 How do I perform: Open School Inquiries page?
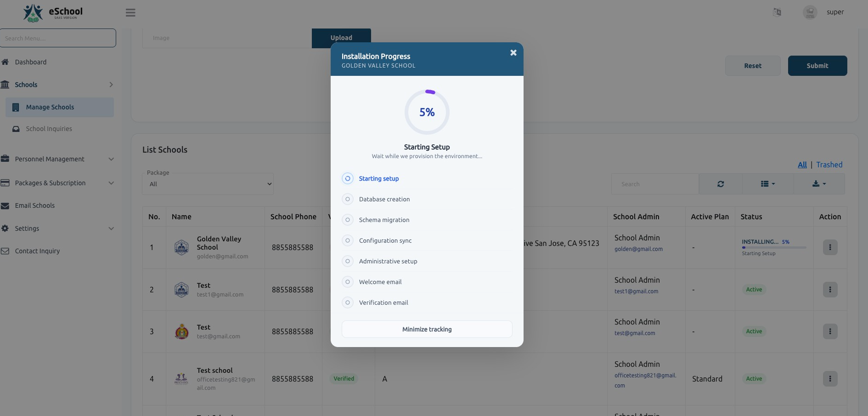(49, 129)
